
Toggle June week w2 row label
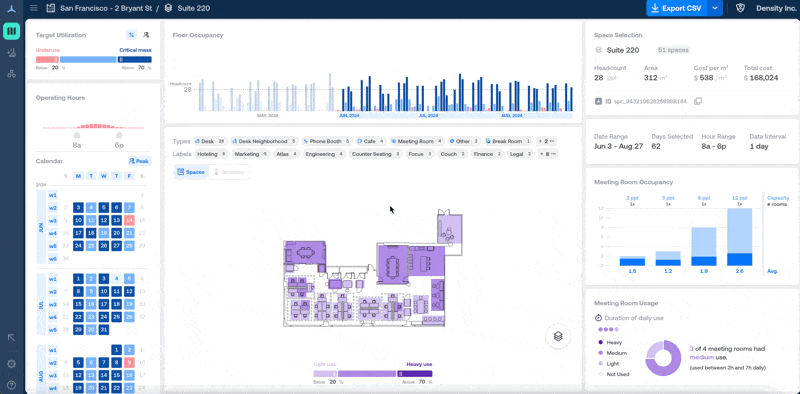[x=53, y=208]
